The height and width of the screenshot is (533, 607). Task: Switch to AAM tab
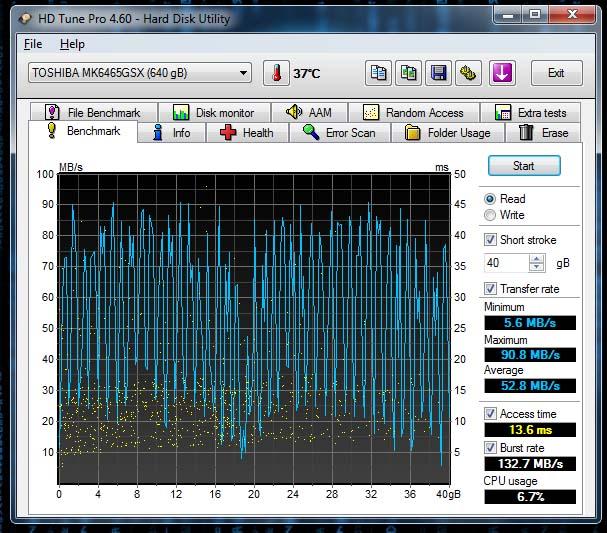(x=309, y=113)
